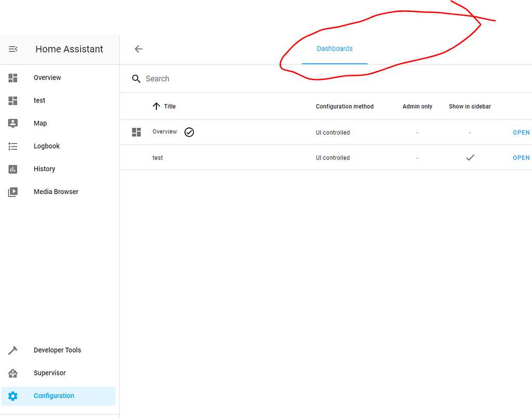This screenshot has height=418, width=532.
Task: Select the Dashboards tab
Action: click(335, 49)
